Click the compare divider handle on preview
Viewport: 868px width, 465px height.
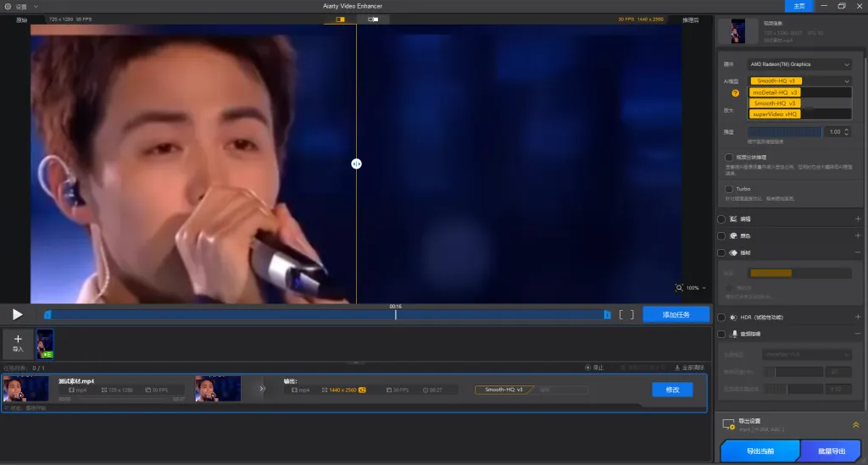356,163
